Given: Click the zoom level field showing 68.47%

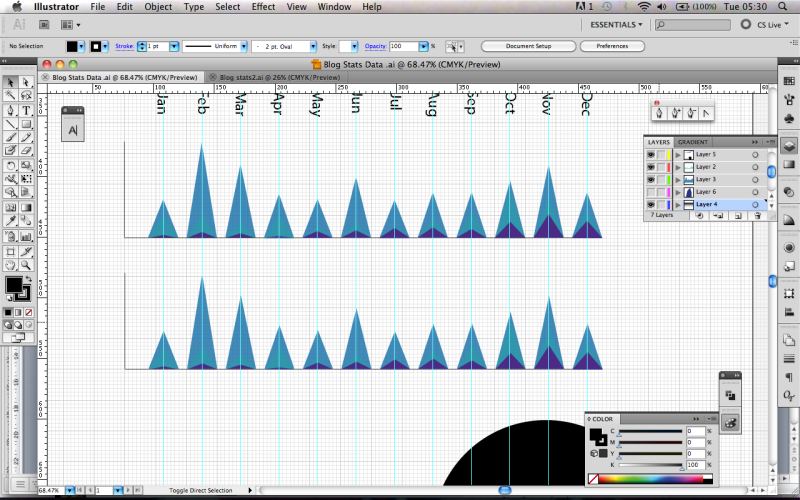Looking at the screenshot, I should tap(51, 490).
